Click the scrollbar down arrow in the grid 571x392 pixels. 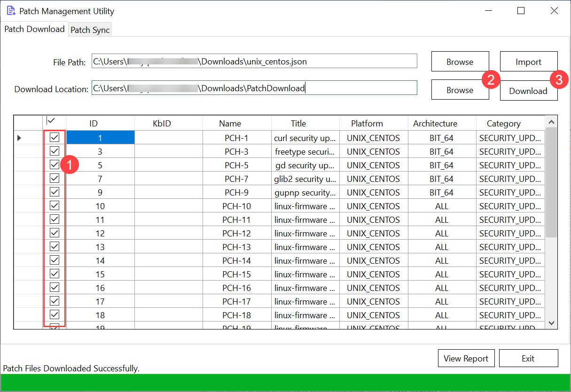coord(552,323)
